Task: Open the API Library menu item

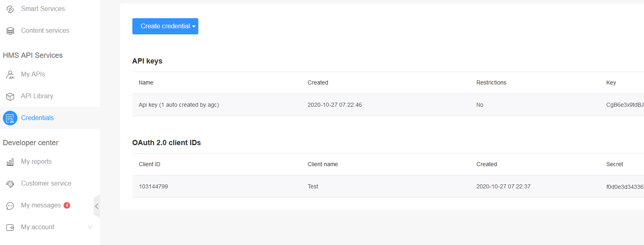Action: click(x=37, y=96)
